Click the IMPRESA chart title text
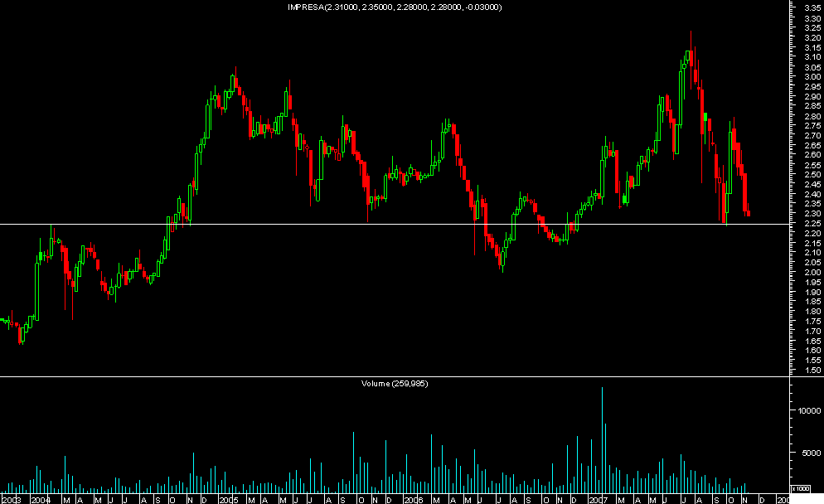The width and height of the screenshot is (824, 504). (x=395, y=7)
